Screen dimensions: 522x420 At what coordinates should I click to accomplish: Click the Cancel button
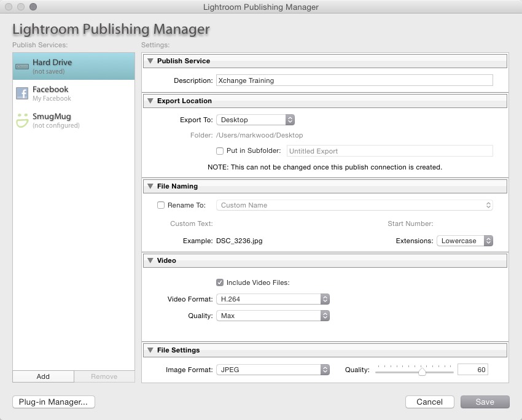(x=430, y=402)
